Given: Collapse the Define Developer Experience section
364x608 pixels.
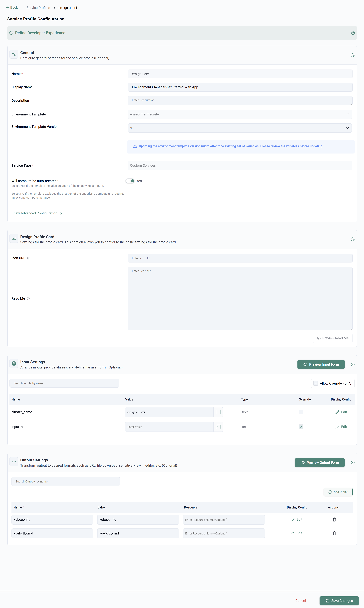Looking at the screenshot, I should tap(353, 33).
